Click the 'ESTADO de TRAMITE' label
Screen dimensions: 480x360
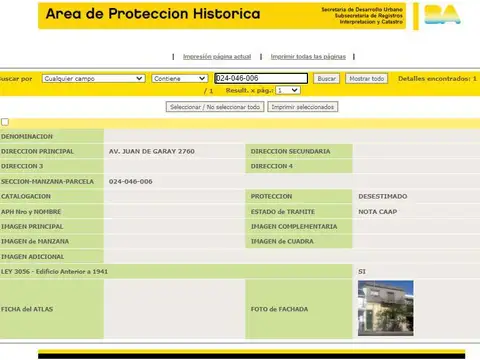pos(283,212)
